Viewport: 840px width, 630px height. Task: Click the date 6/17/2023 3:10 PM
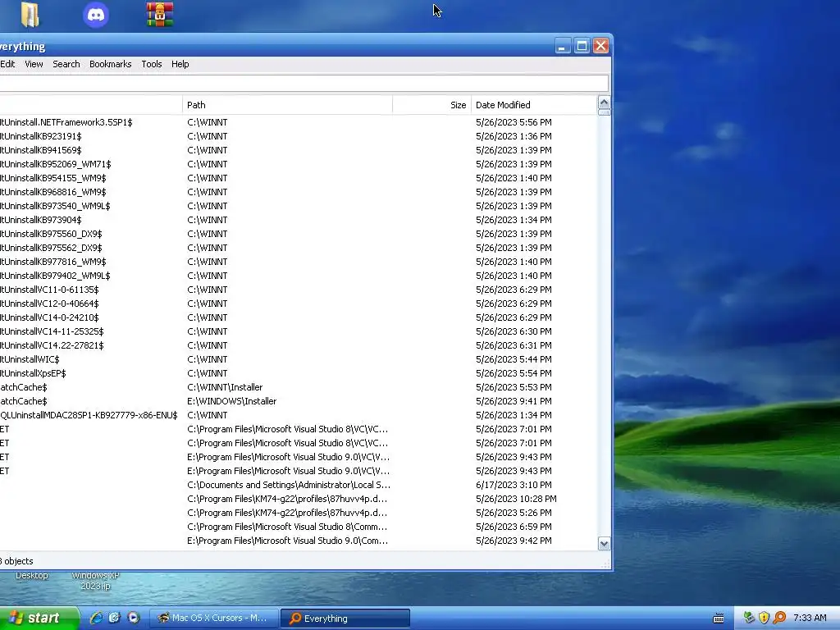click(514, 484)
